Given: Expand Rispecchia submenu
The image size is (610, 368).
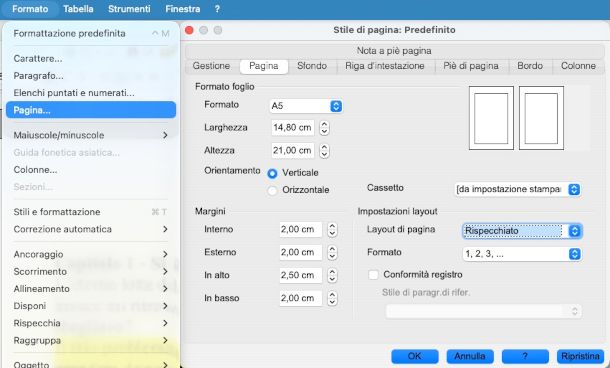Looking at the screenshot, I should tap(91, 323).
